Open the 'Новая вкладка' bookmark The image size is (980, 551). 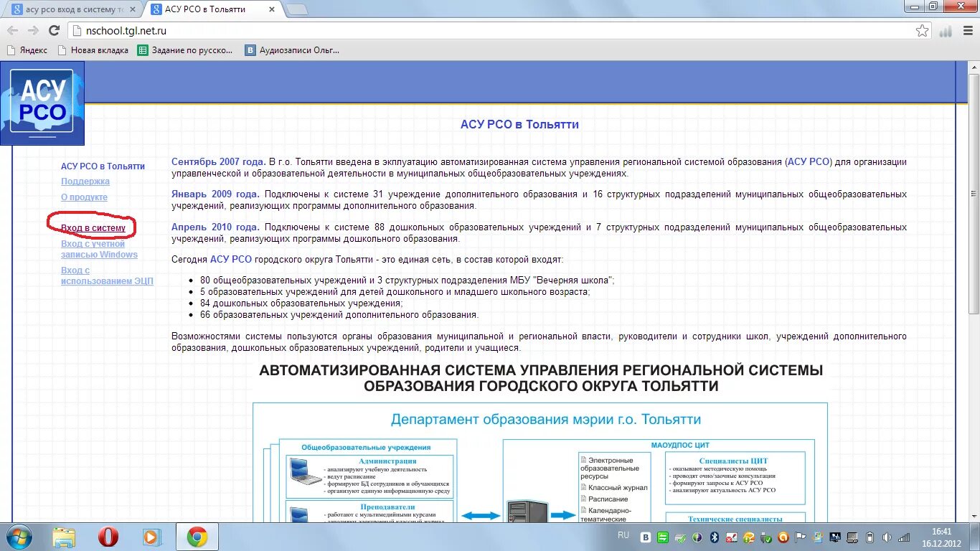[x=93, y=50]
